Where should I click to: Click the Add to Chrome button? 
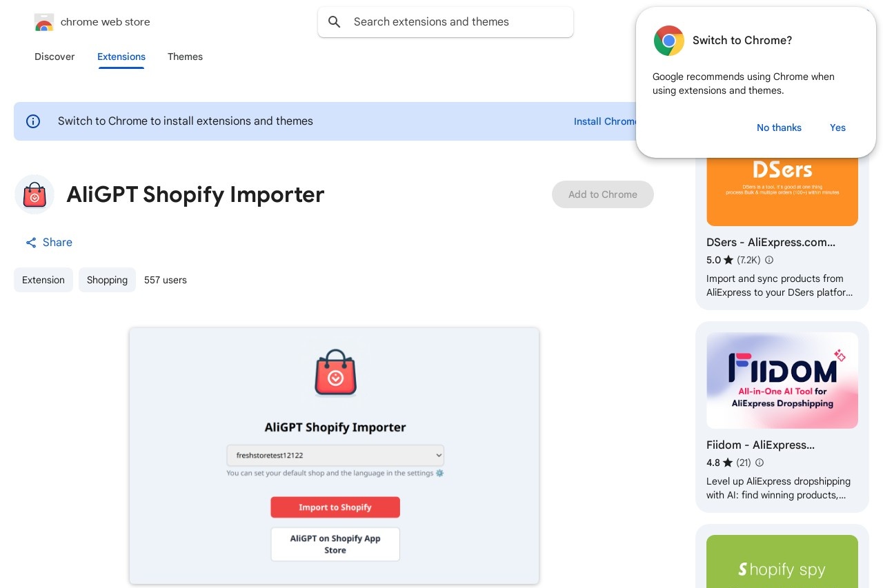click(603, 194)
